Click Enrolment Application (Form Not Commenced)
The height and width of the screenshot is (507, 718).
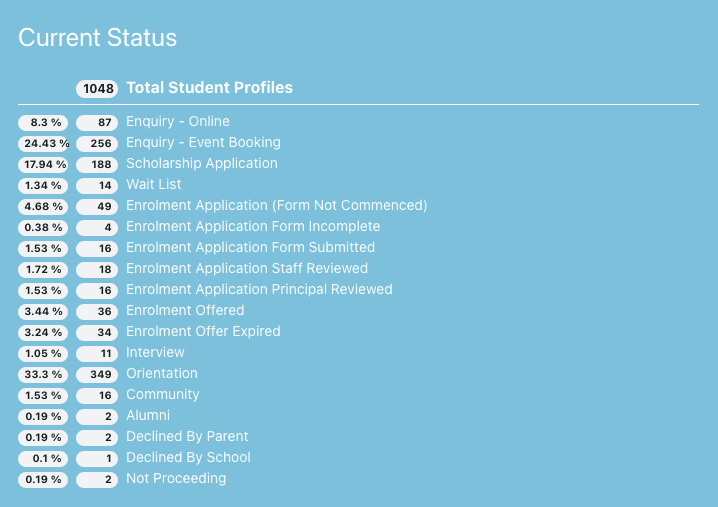tap(276, 206)
